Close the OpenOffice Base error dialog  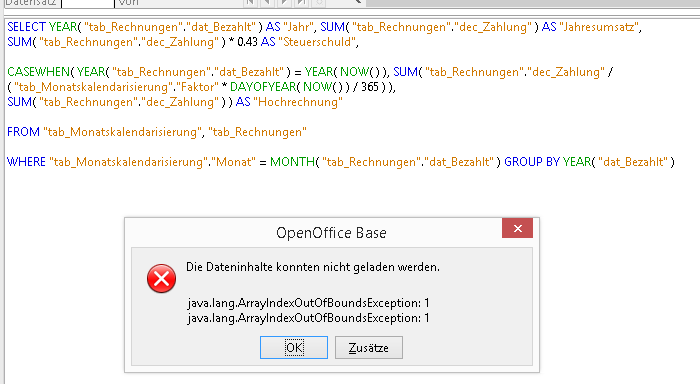517,229
